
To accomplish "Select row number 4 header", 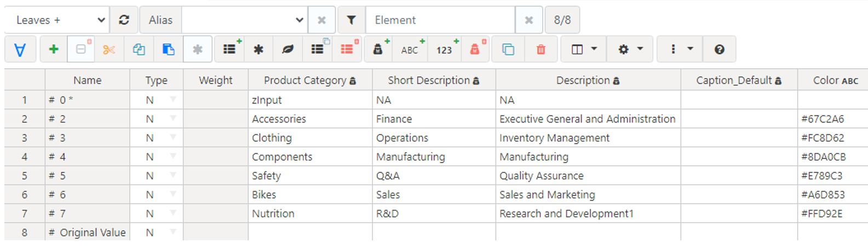I will click(25, 157).
